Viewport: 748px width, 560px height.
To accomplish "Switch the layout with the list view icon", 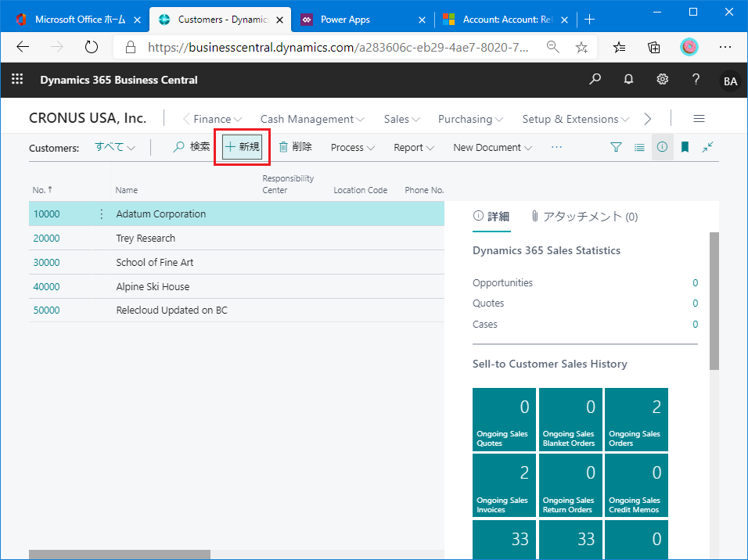I will pos(639,147).
